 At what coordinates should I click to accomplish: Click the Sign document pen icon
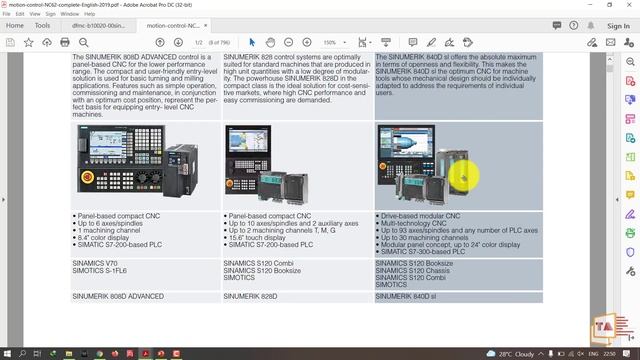[449, 42]
